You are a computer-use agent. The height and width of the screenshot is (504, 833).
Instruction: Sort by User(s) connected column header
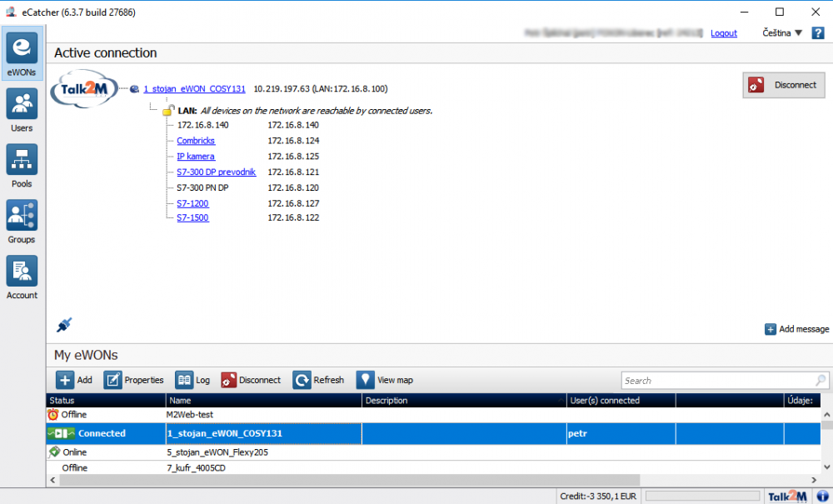click(x=621, y=401)
